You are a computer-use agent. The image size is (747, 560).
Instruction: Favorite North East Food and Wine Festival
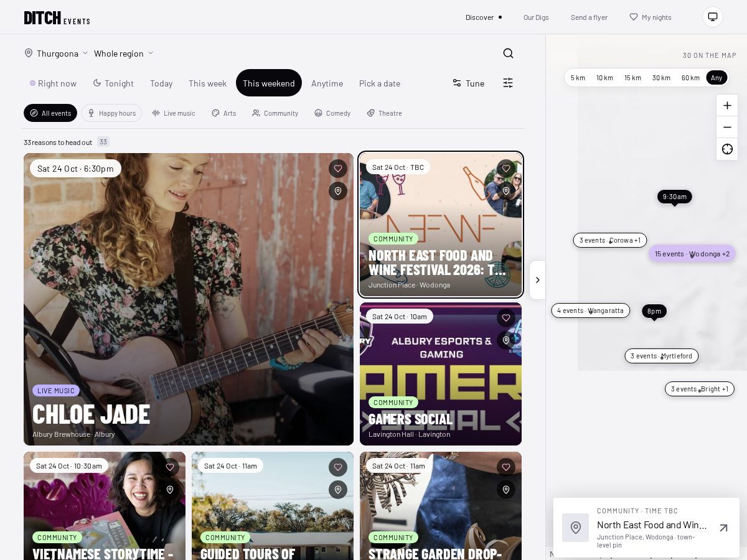506,169
